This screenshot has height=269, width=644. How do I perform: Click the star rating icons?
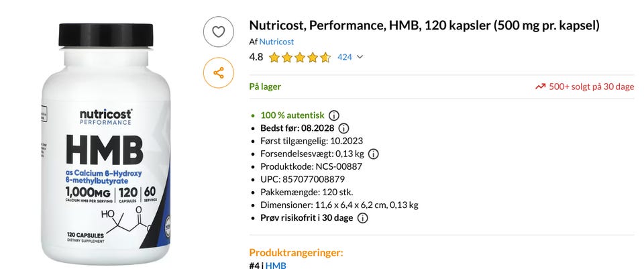tap(299, 58)
